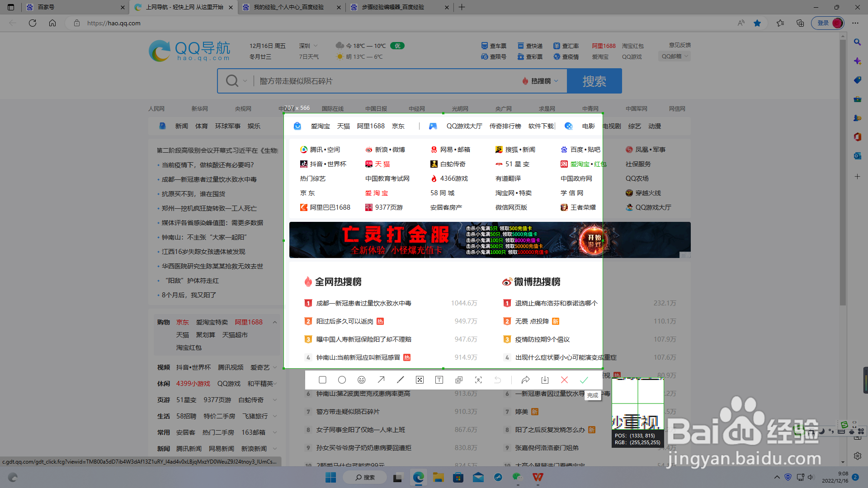
Task: Select the text annotation tool
Action: click(x=439, y=380)
